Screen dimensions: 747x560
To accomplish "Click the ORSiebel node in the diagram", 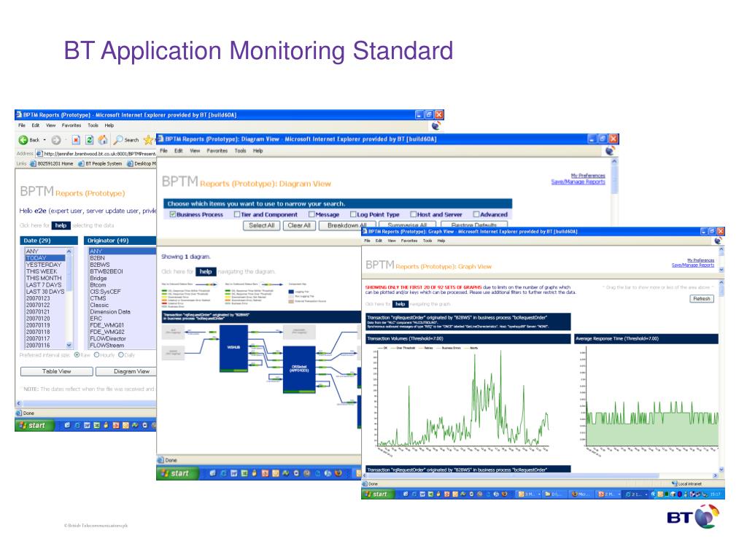I will tap(299, 369).
